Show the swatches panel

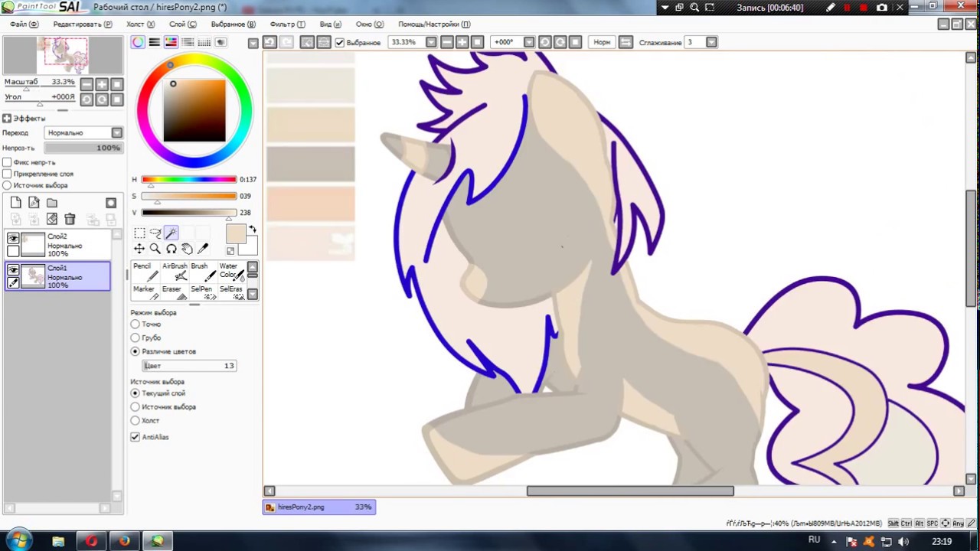point(204,42)
